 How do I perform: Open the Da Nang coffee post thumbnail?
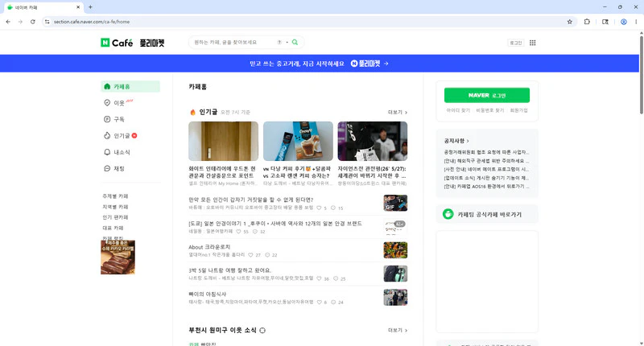pyautogui.click(x=298, y=141)
